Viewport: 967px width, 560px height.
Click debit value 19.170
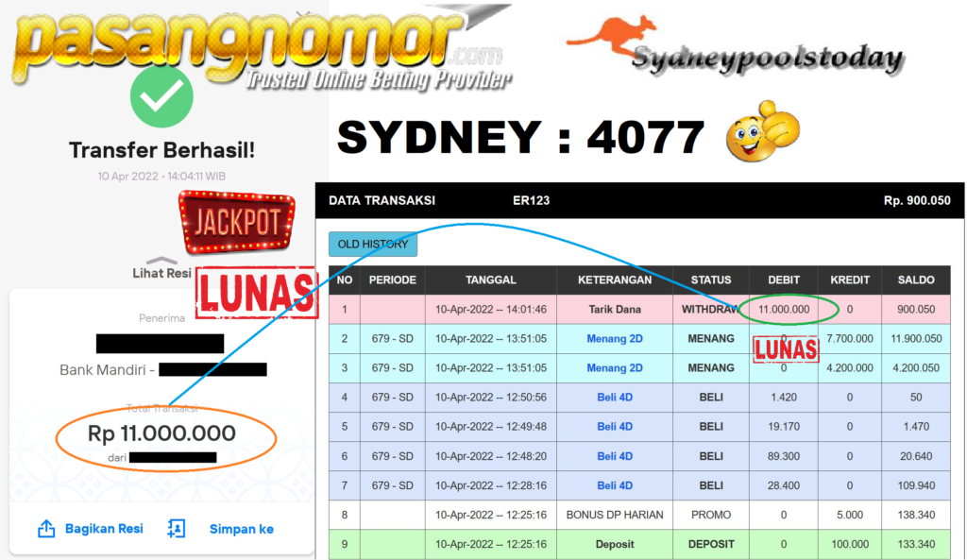tap(783, 427)
